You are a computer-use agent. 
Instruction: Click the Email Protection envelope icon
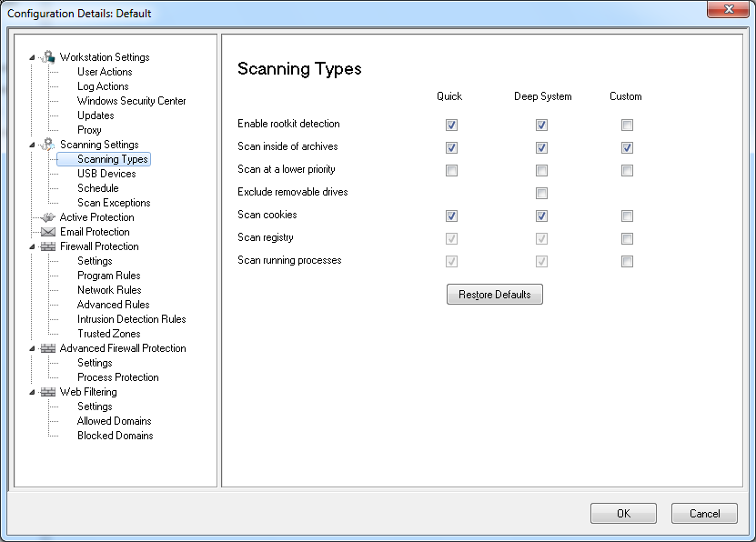click(49, 232)
